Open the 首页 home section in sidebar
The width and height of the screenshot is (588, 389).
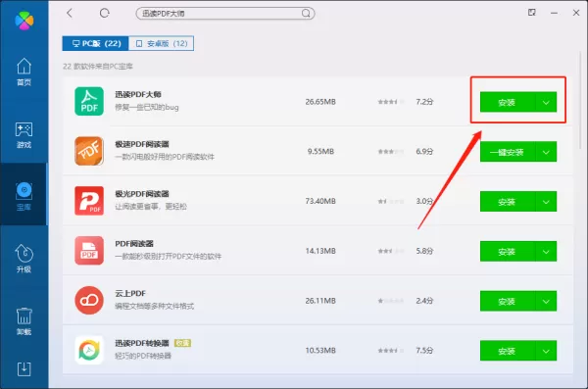(24, 72)
